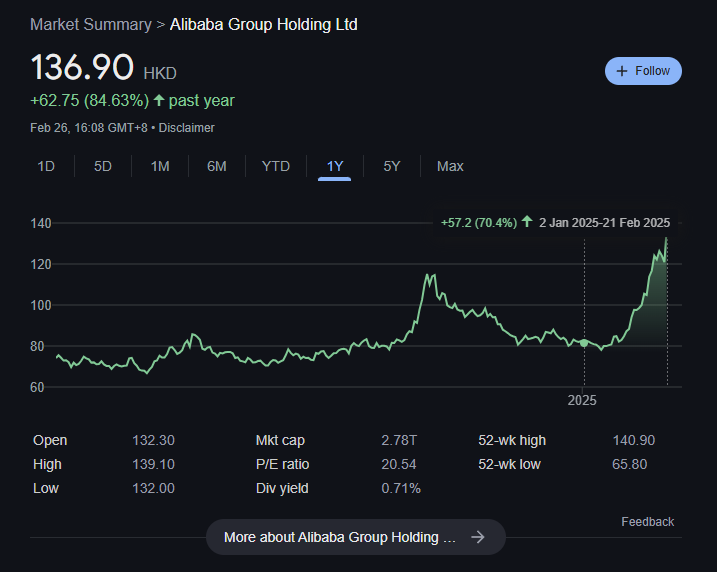Image resolution: width=717 pixels, height=572 pixels.
Task: Click the Div yield label
Action: [x=282, y=488]
